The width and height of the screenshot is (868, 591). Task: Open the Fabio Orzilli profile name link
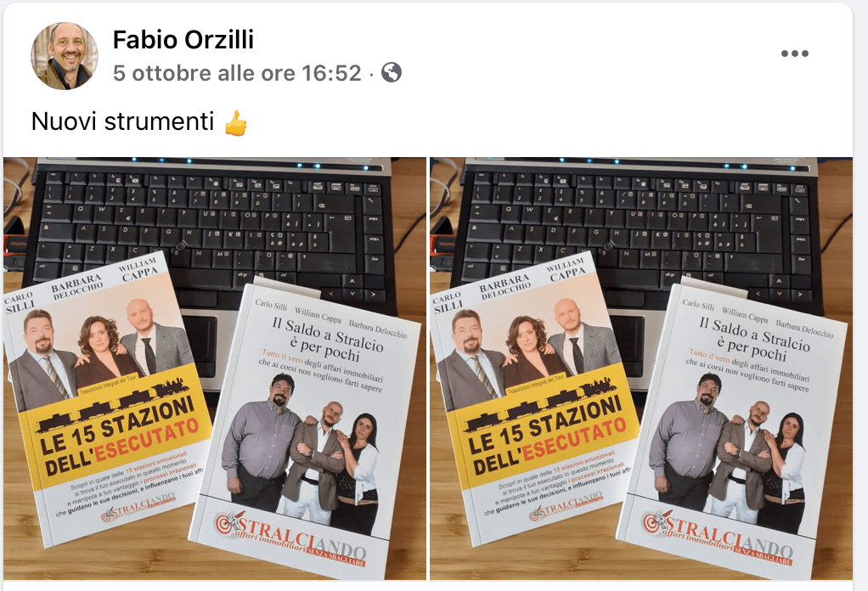tap(183, 40)
